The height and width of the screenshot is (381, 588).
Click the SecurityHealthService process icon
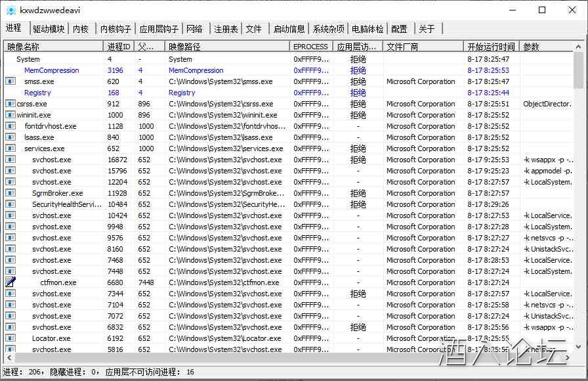coord(10,204)
